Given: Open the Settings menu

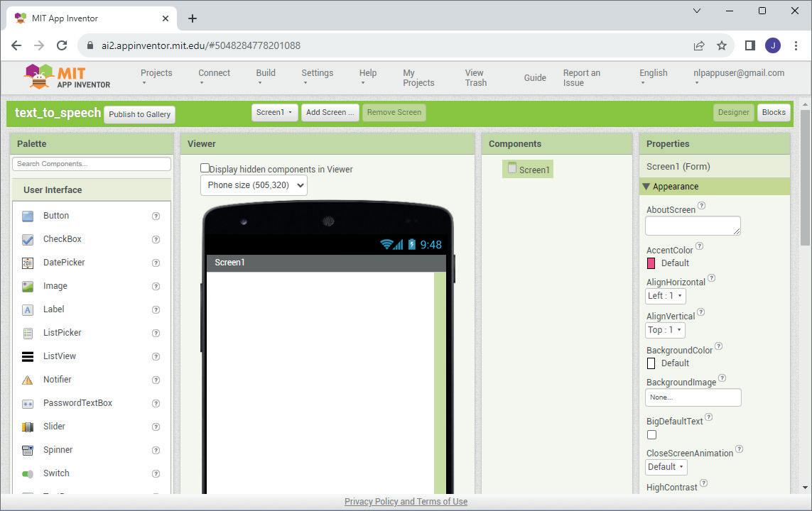Looking at the screenshot, I should click(317, 77).
